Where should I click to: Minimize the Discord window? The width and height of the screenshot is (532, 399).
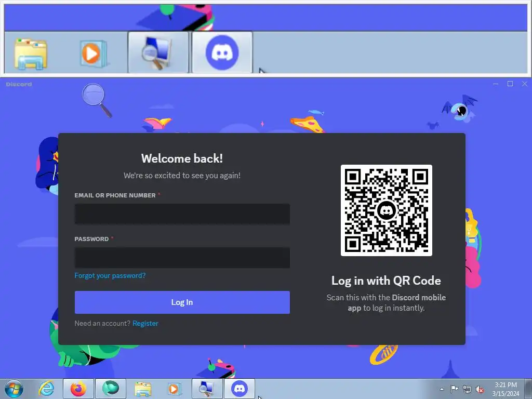496,84
